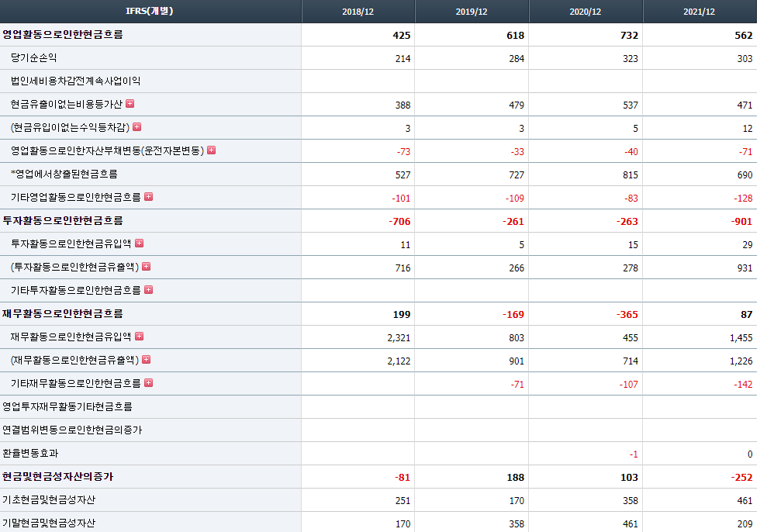Click 2019/12 non-cash expenses value 479
Viewport: 760px width, 532px height.
(x=516, y=105)
